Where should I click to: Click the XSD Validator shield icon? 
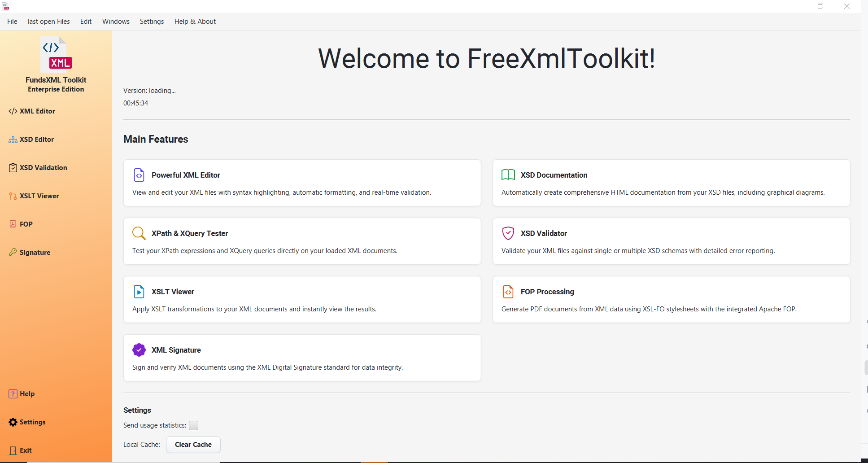pos(508,233)
